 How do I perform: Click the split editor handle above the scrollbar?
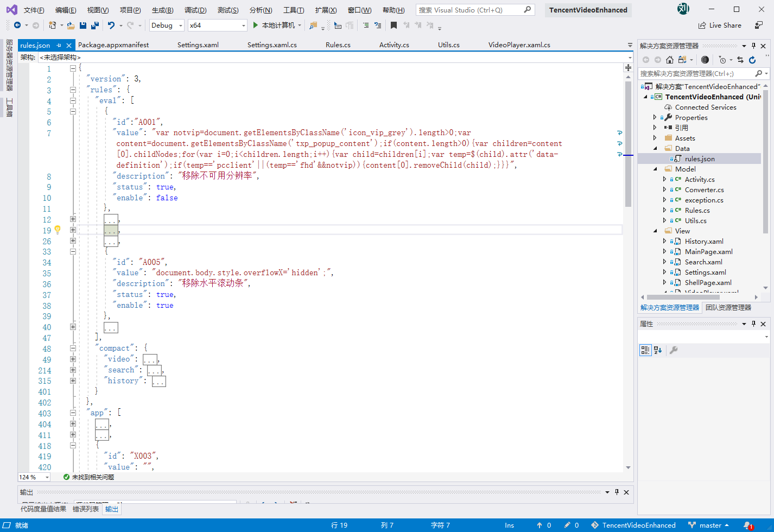[628, 68]
